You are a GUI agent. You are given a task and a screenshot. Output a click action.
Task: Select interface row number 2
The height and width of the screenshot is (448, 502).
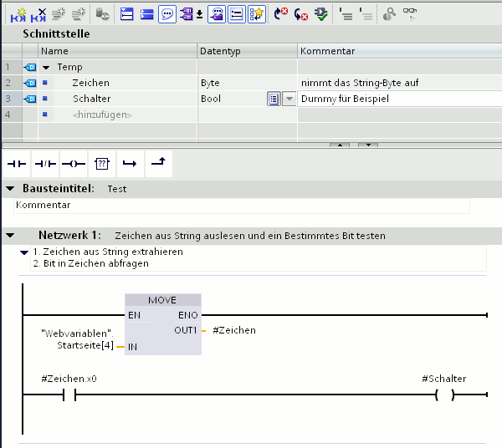[x=12, y=83]
